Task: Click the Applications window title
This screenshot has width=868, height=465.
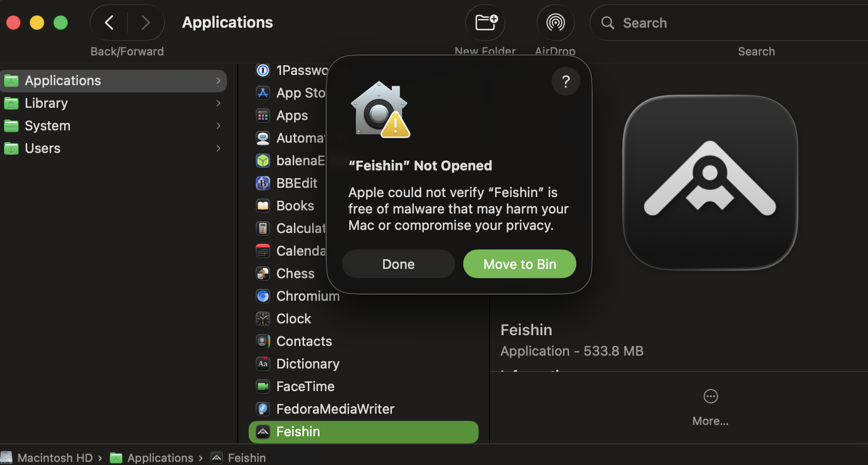Action: click(228, 23)
